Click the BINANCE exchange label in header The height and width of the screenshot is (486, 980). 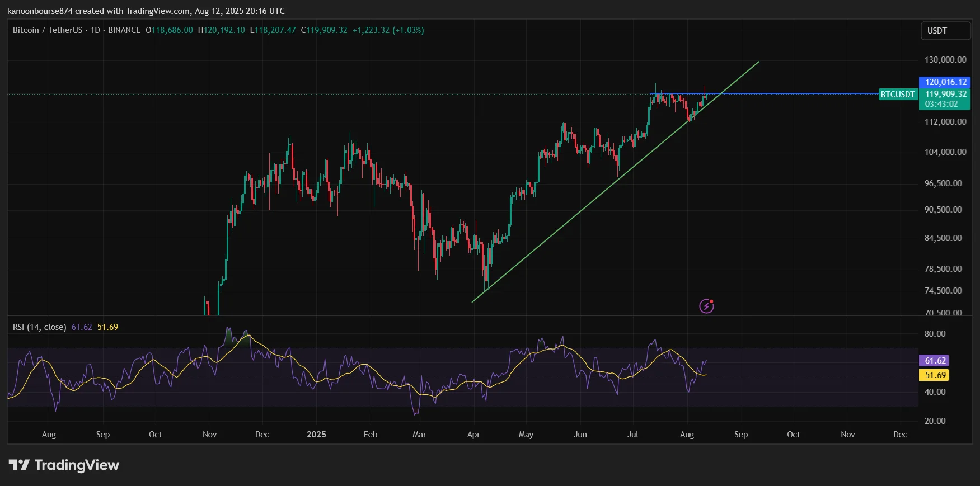pyautogui.click(x=124, y=30)
